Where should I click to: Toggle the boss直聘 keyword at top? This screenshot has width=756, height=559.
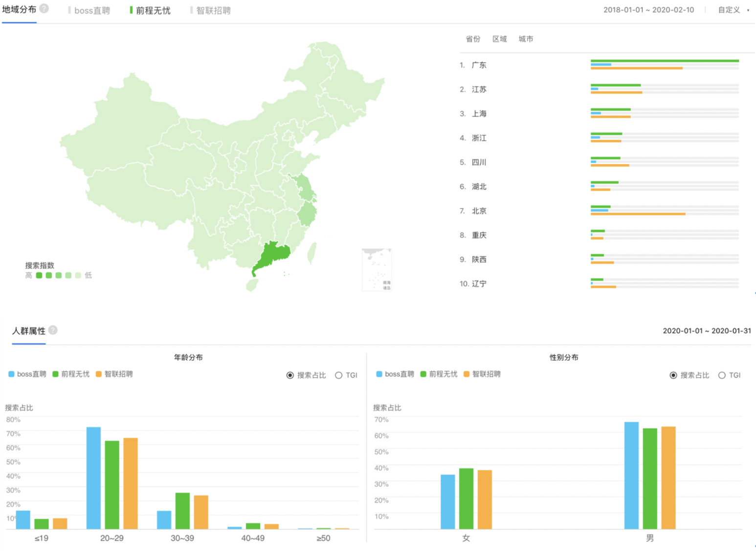(x=92, y=10)
